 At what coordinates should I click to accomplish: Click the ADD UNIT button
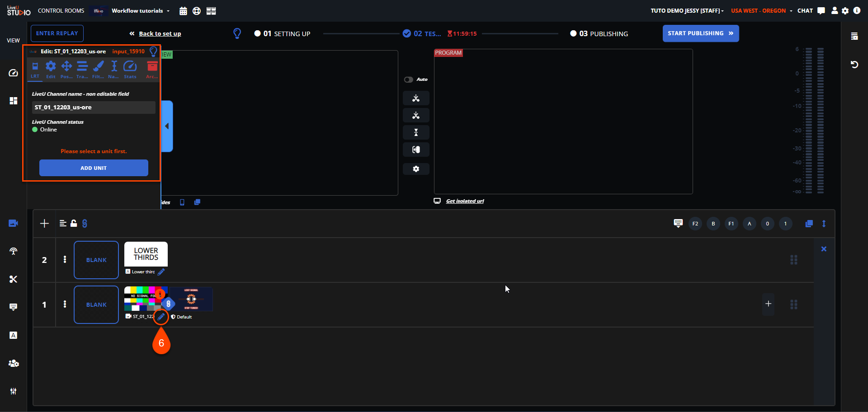(94, 168)
